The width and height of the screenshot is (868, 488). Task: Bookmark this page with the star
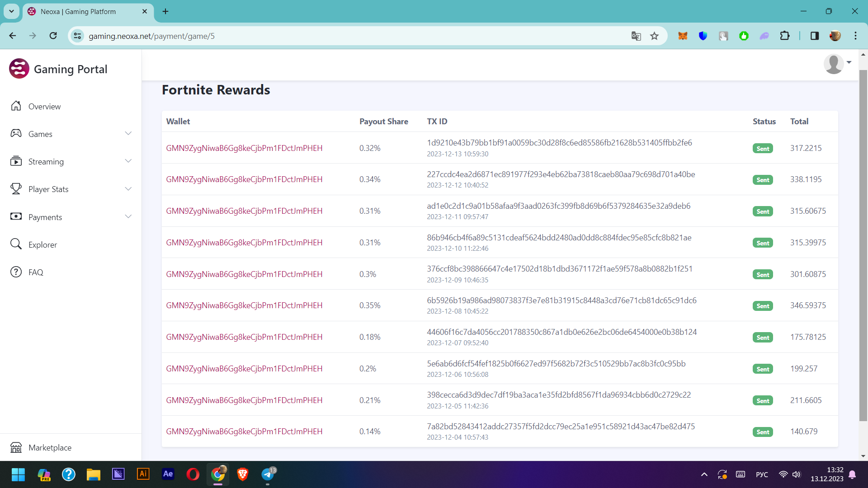click(x=654, y=36)
